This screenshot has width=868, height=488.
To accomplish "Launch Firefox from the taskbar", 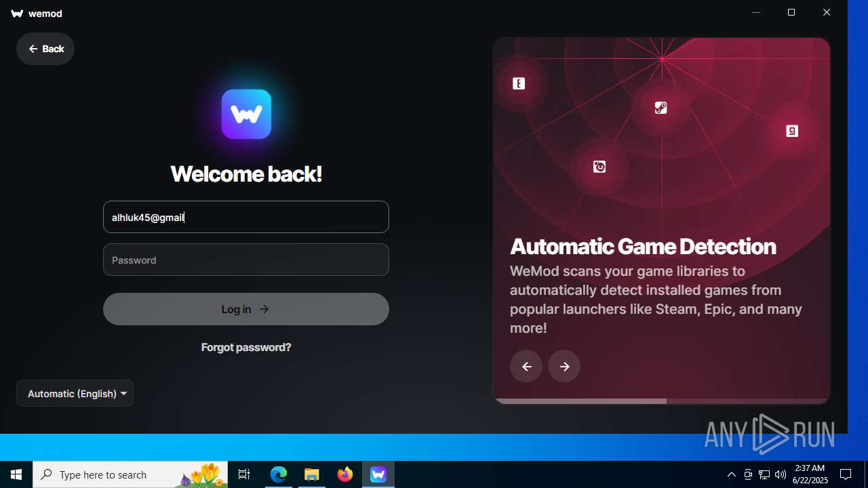I will click(345, 474).
